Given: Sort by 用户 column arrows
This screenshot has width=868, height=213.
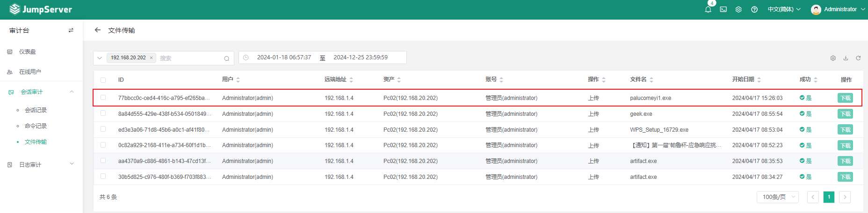Looking at the screenshot, I should (238, 80).
